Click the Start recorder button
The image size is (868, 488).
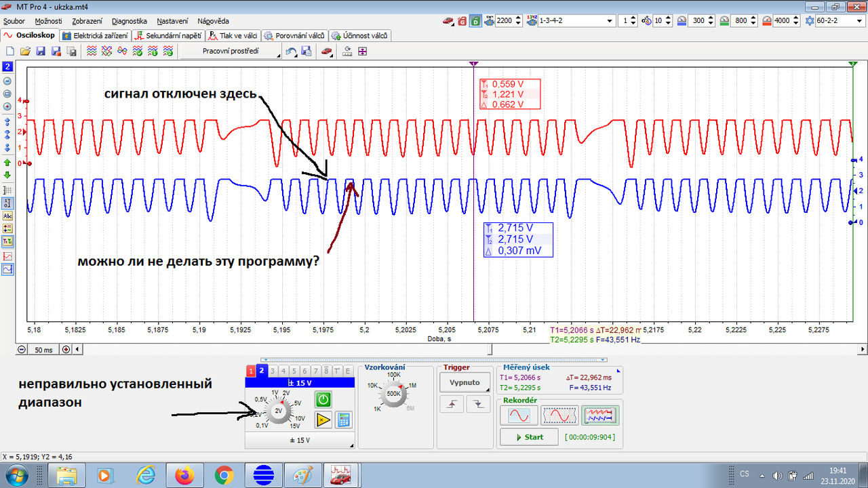pyautogui.click(x=529, y=437)
